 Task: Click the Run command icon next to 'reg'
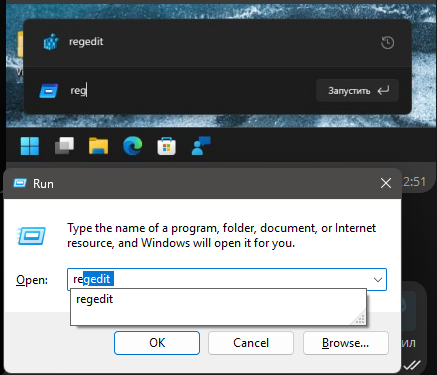pyautogui.click(x=49, y=91)
